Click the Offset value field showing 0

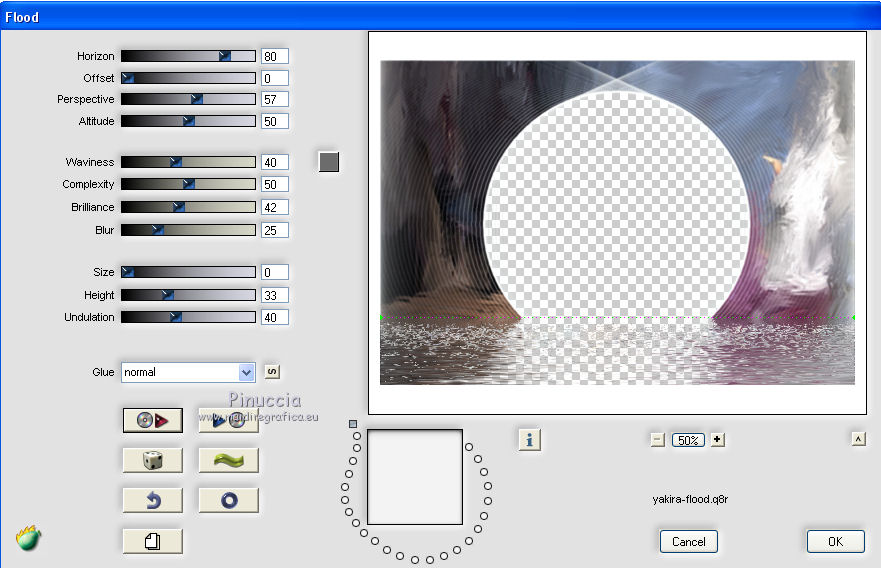pos(275,78)
